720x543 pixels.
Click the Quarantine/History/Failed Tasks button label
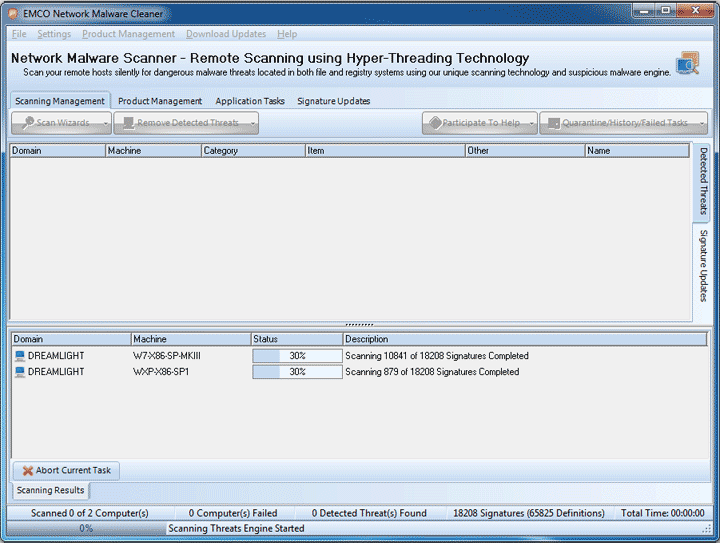[625, 123]
